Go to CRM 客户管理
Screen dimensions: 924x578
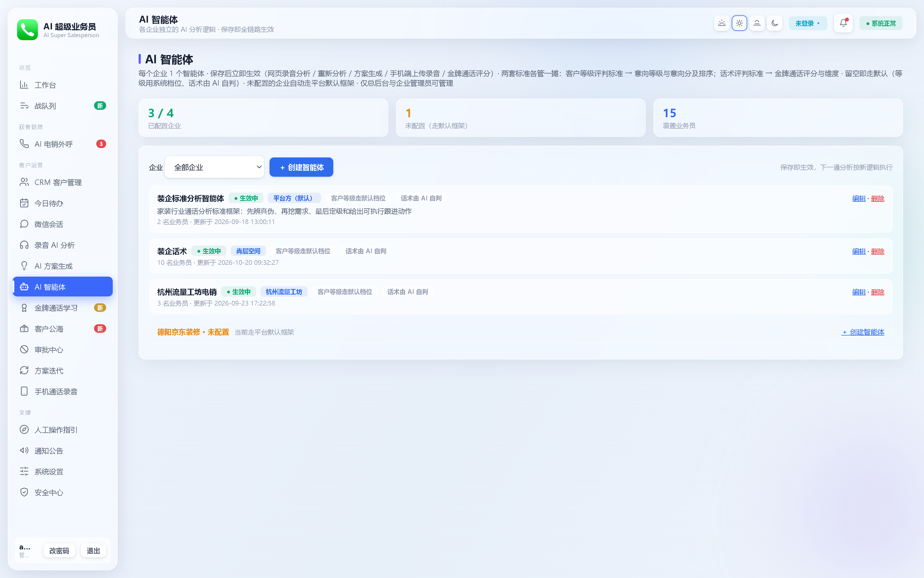63,182
